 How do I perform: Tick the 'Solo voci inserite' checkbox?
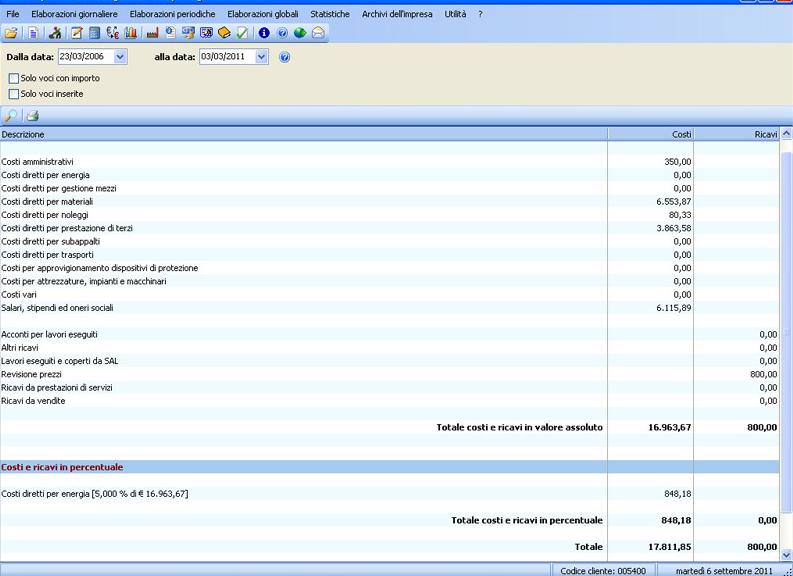point(14,94)
